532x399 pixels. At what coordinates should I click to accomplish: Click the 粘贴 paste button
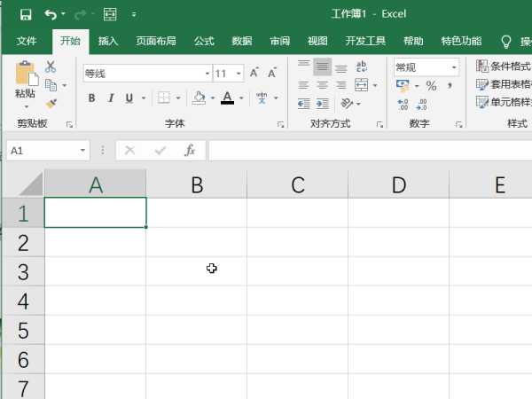(x=25, y=84)
